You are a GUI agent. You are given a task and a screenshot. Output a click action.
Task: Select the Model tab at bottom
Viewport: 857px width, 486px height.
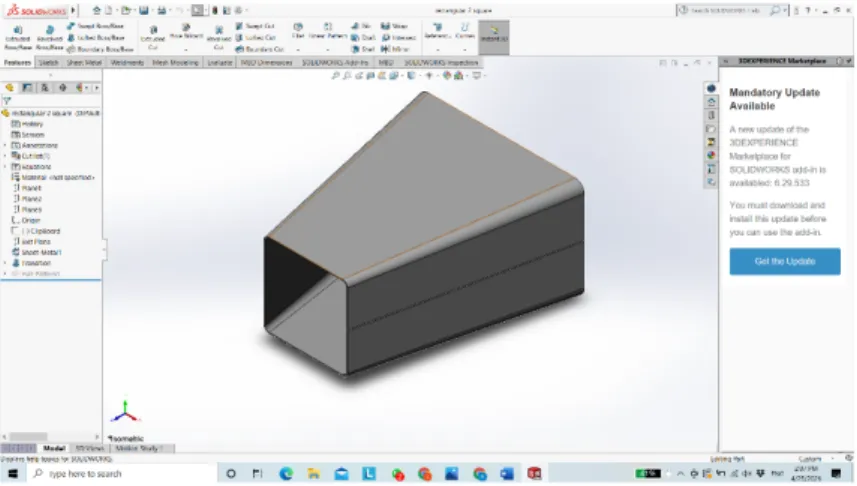[x=54, y=449]
